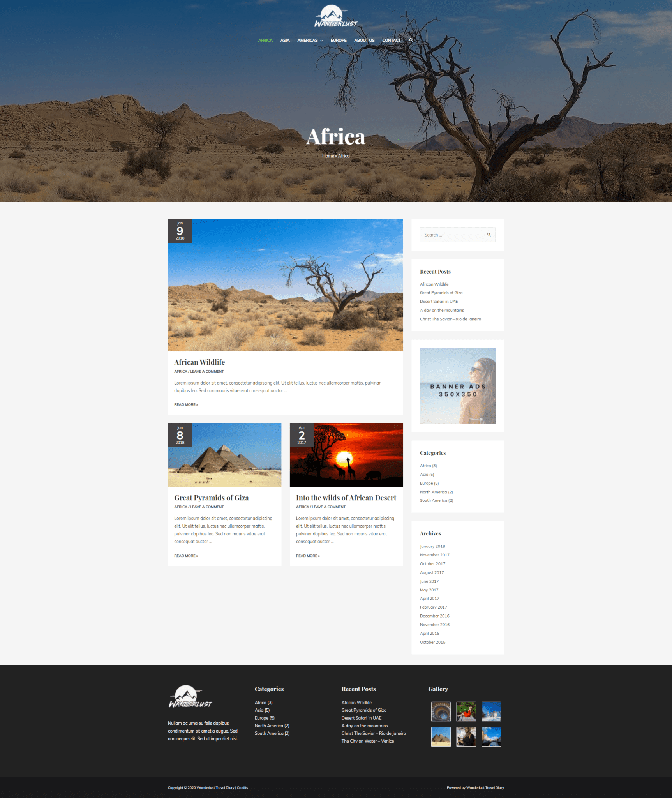Open the April 2017 archive
This screenshot has height=798, width=672.
(x=429, y=598)
